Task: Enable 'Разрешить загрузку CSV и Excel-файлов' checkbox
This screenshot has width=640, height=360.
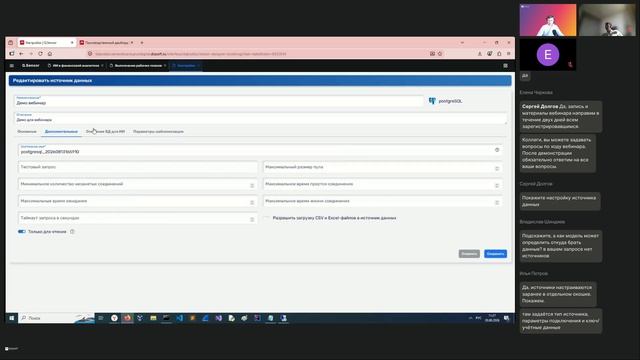Action: (267, 218)
